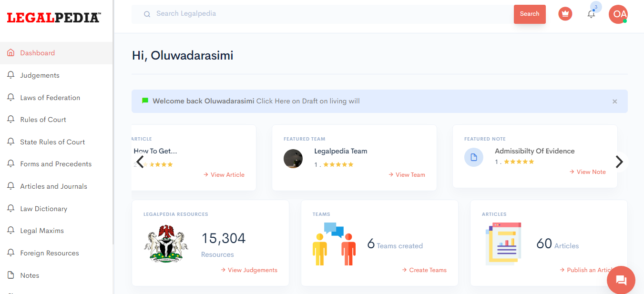Screen dimensions: 644x294
Task: Click the bell icon beside Articles and Journals
Action: coord(10,186)
